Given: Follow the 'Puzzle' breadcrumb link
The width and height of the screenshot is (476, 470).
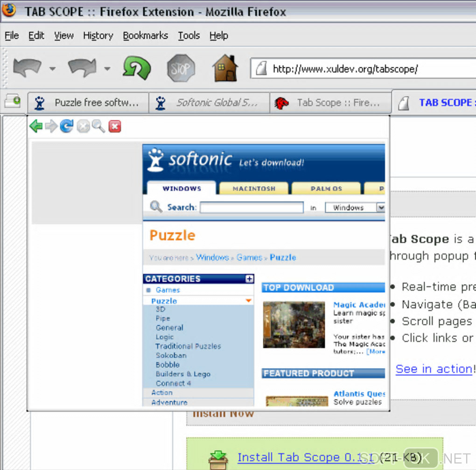Looking at the screenshot, I should (x=283, y=258).
